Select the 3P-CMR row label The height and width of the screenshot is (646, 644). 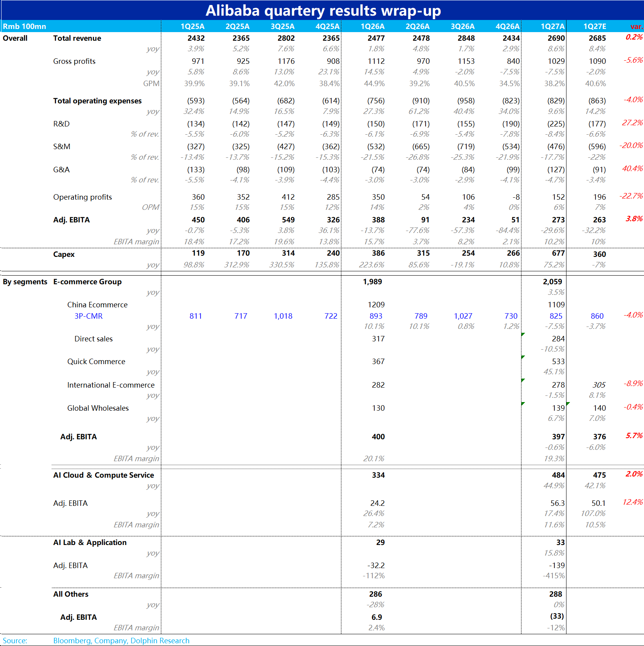coord(88,316)
